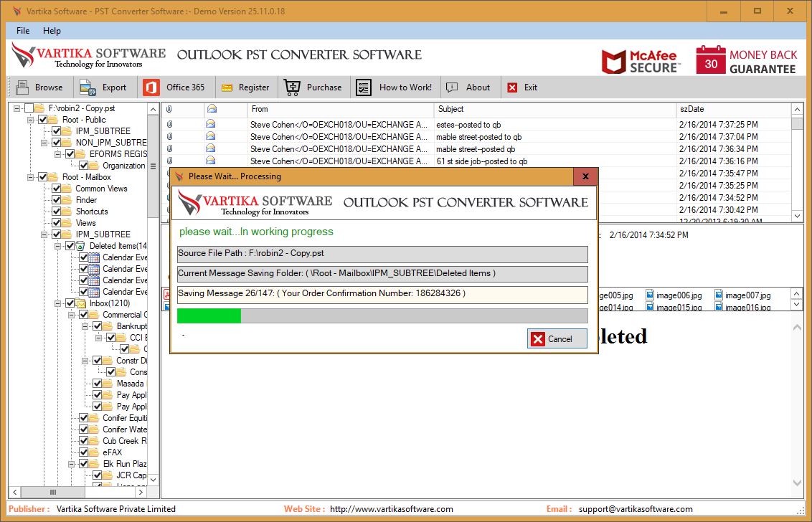
Task: Click the Source File Path field
Action: 382,254
